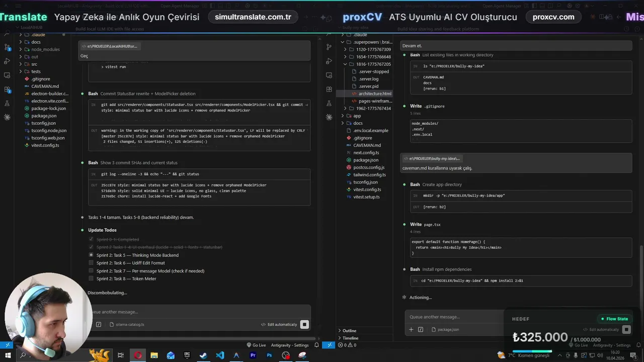Check Sprint 2 Task 7 Per-message Model
This screenshot has width=644, height=362.
91,271
